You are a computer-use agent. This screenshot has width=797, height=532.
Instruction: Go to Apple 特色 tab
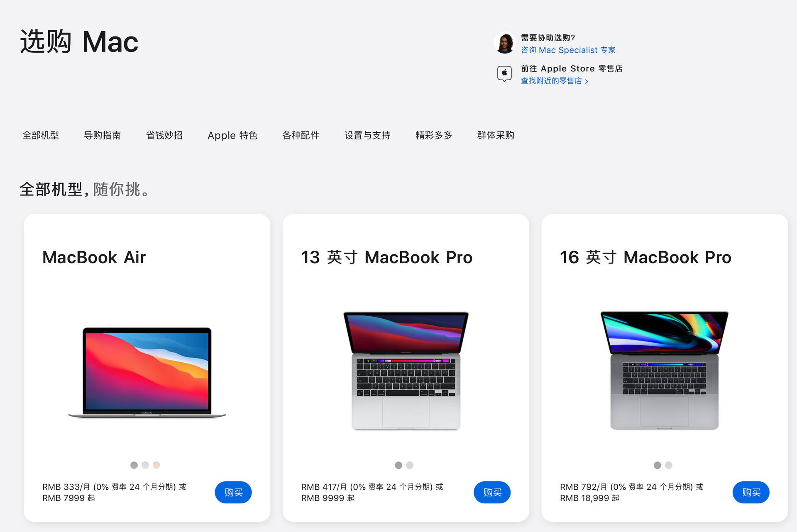click(x=232, y=135)
